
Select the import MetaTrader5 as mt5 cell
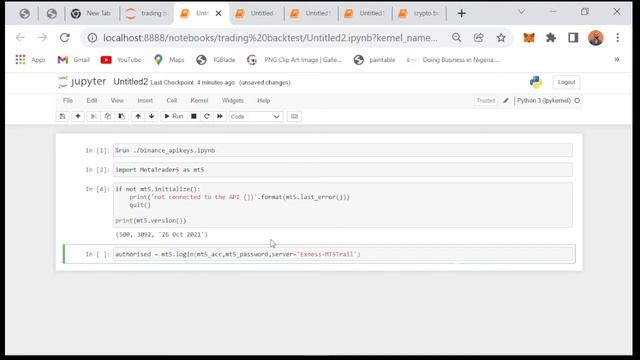pos(343,170)
